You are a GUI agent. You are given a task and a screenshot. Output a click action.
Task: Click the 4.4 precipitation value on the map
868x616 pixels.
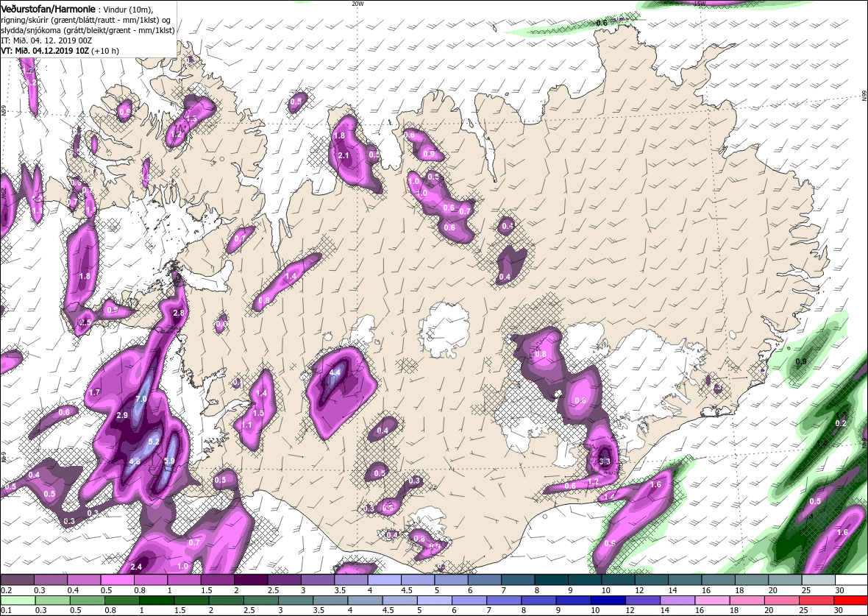[x=335, y=373]
